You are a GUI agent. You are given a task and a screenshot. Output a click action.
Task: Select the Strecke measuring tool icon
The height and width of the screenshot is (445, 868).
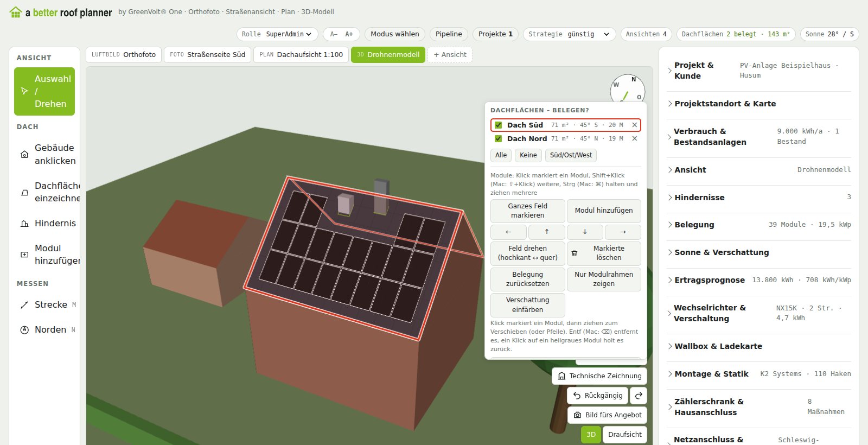click(24, 304)
